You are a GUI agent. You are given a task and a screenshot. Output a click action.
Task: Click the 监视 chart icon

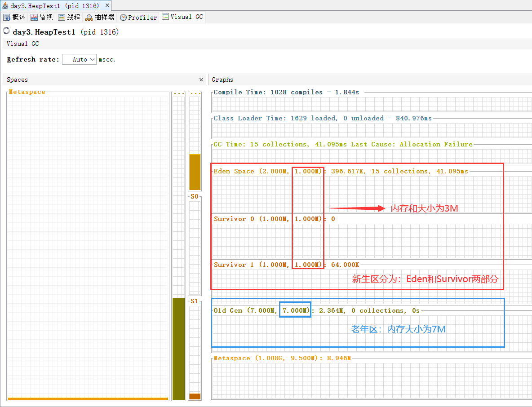point(34,18)
